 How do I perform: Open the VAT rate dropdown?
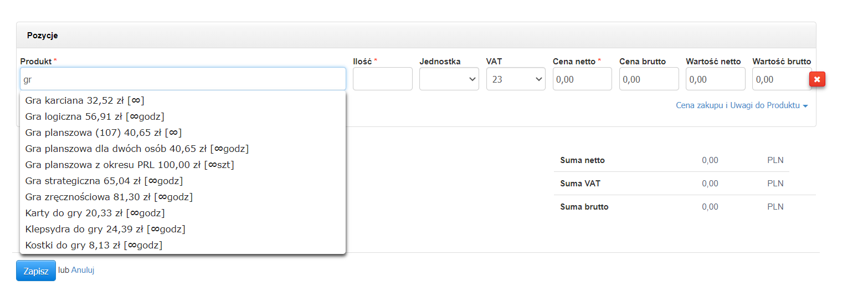point(515,79)
